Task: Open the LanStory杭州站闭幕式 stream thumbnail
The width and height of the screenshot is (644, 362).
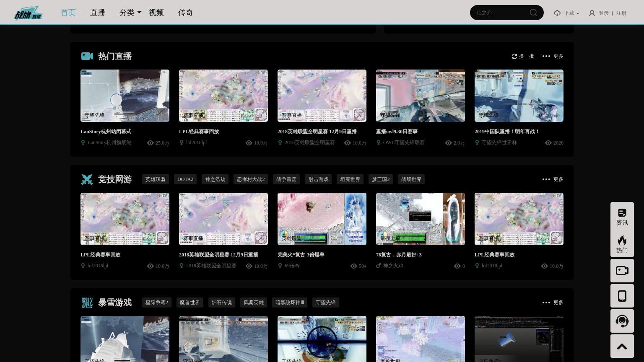Action: pos(125,96)
